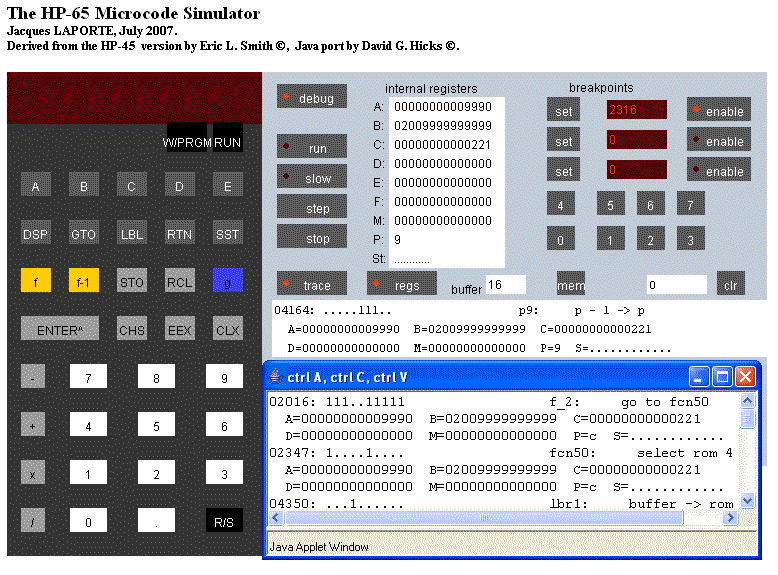The image size is (778, 575).
Task: Click calculator digit key 8
Action: 156,377
